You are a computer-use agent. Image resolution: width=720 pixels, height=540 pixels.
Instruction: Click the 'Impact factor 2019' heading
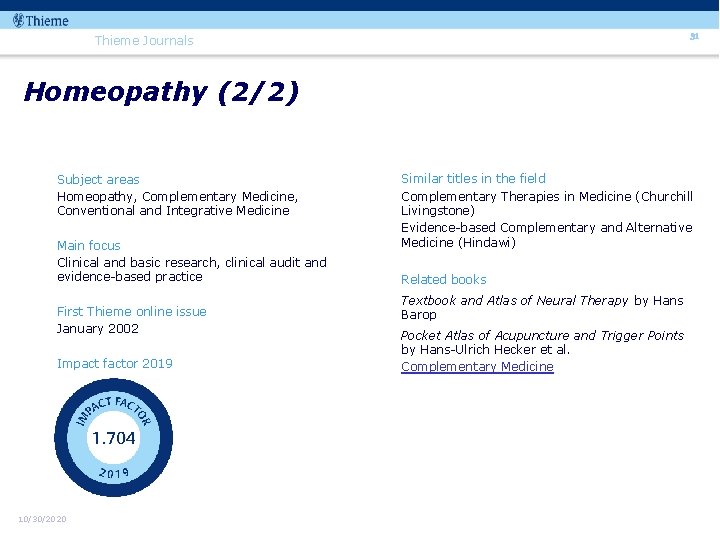pos(115,364)
